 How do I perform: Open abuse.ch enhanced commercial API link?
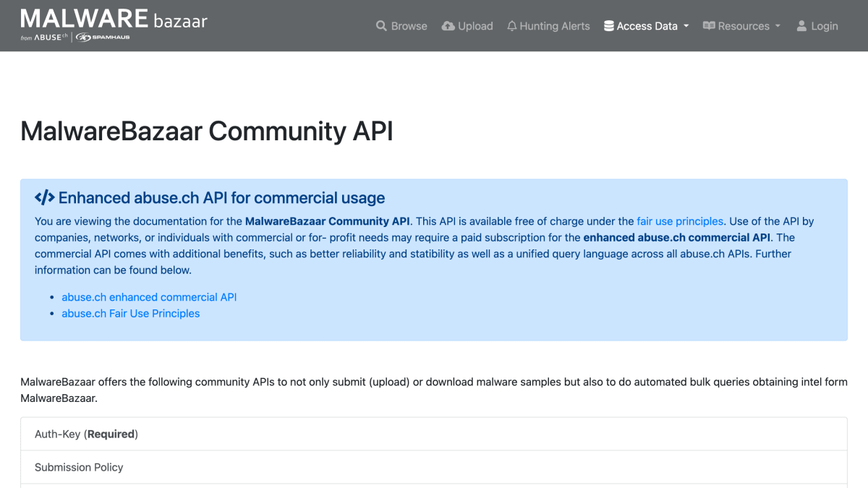(149, 297)
